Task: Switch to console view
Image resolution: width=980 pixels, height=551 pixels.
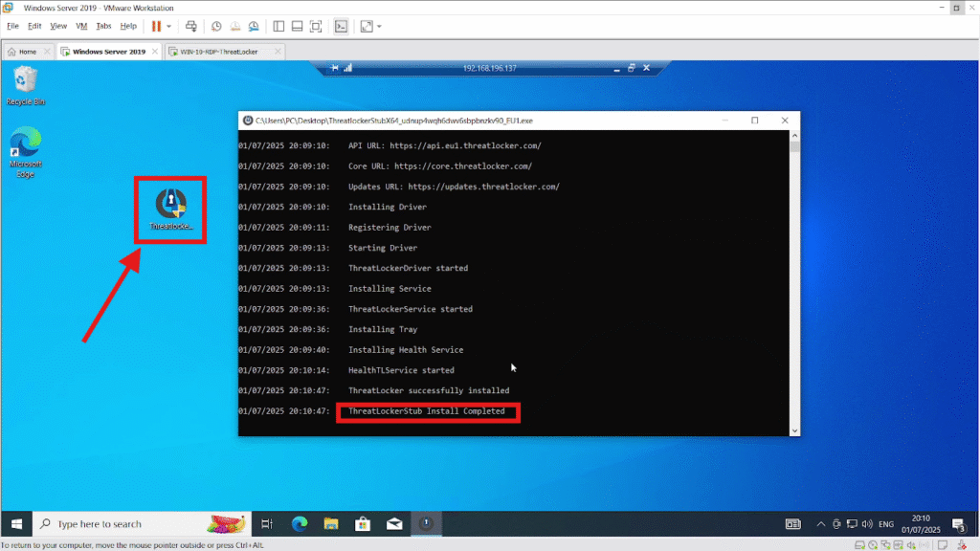Action: click(x=342, y=26)
